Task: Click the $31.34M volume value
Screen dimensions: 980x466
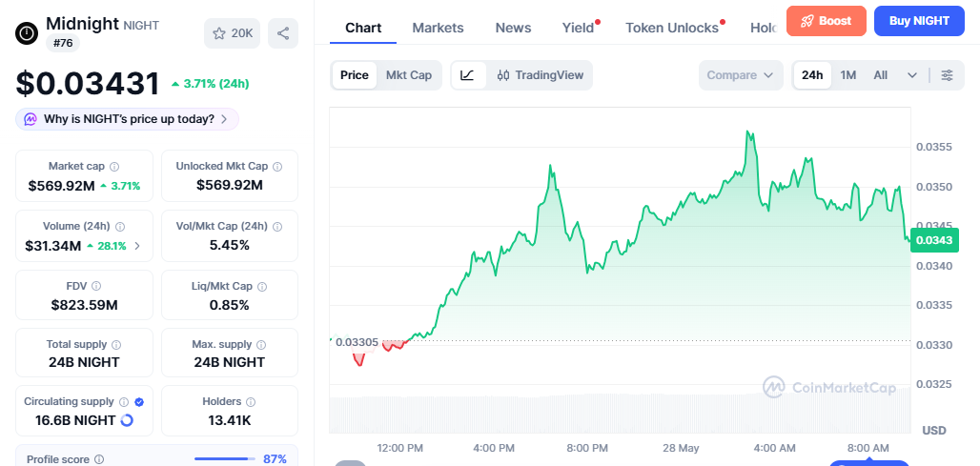Action: coord(53,246)
